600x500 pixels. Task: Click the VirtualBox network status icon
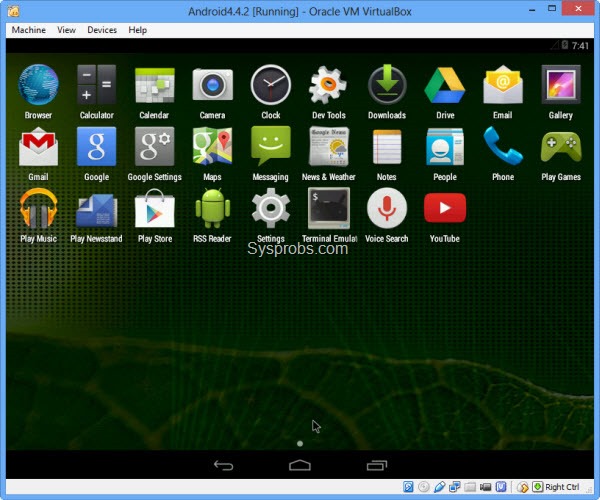pos(455,487)
